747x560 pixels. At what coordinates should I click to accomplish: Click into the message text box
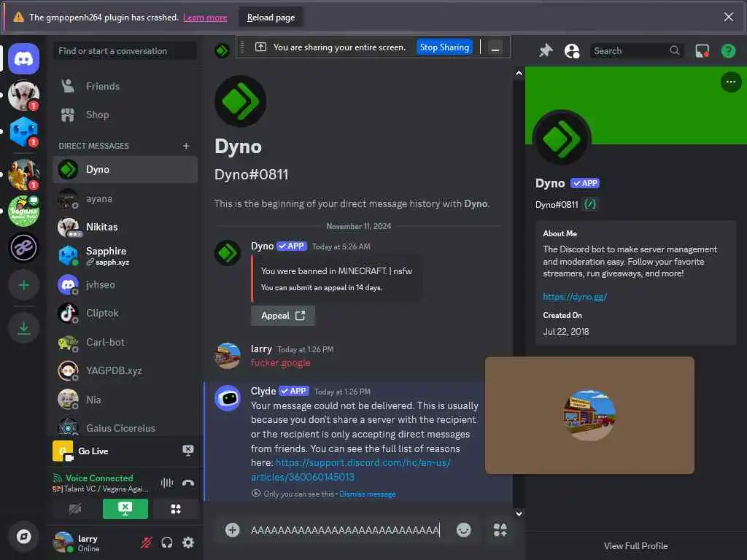pyautogui.click(x=345, y=529)
